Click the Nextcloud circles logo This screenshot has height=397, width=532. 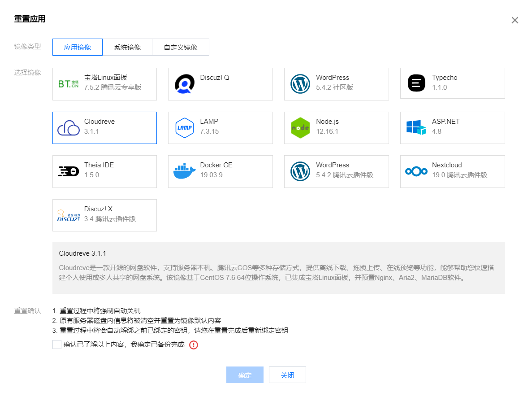click(416, 171)
